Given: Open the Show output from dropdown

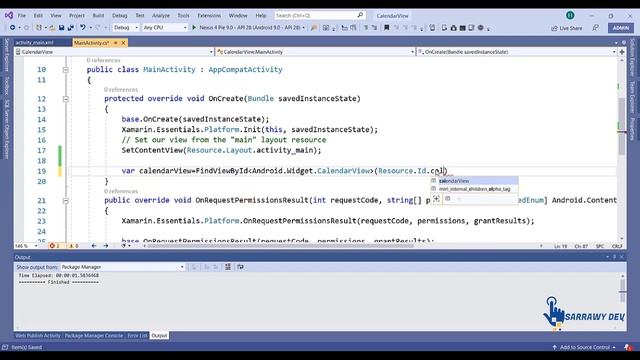Looking at the screenshot, I should point(122,267).
